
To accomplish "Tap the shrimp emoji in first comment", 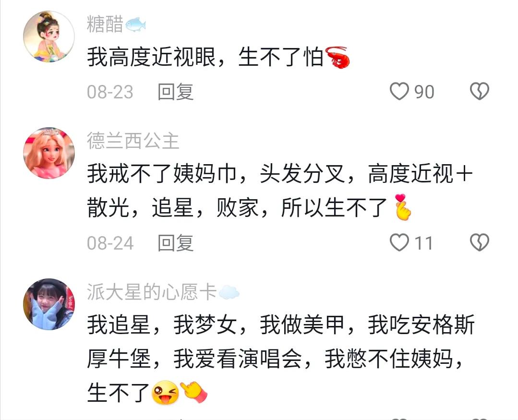I will coord(337,58).
